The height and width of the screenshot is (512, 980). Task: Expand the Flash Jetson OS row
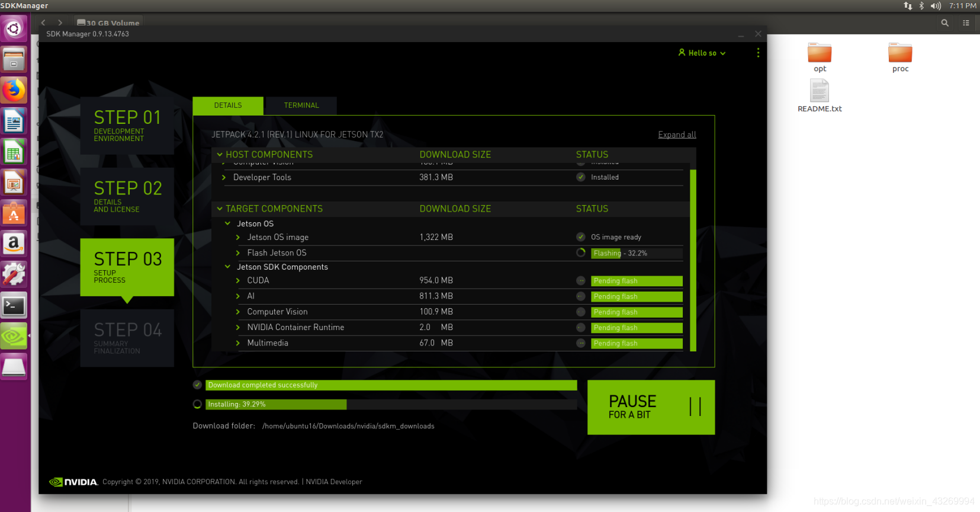(x=238, y=253)
